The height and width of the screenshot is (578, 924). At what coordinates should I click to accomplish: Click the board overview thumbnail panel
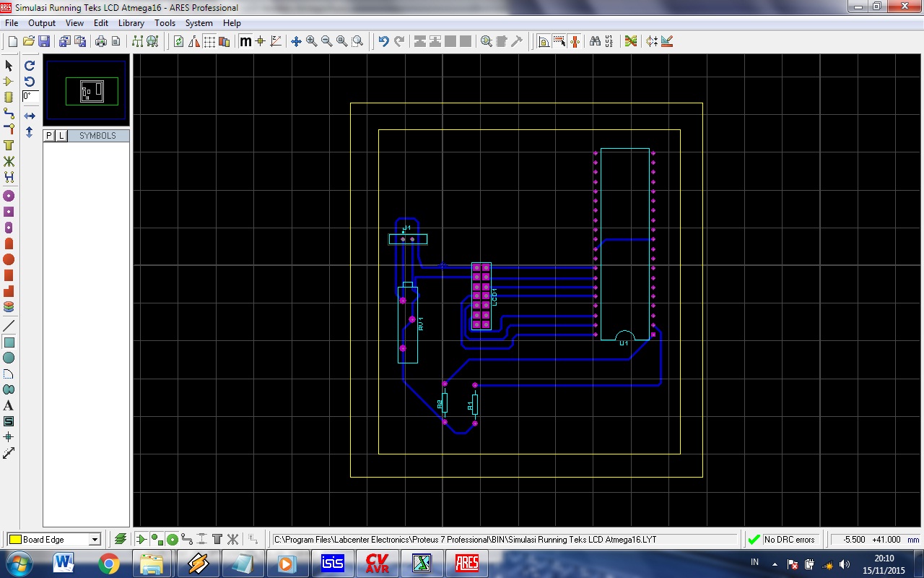pyautogui.click(x=86, y=90)
